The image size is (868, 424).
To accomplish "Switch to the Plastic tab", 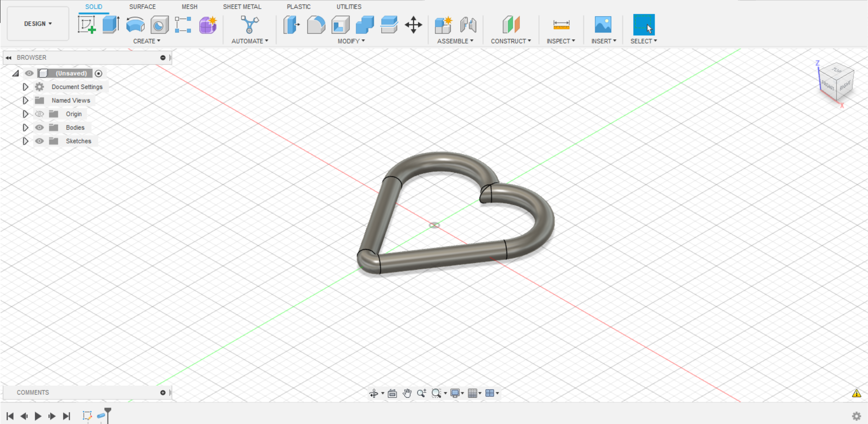I will [298, 7].
